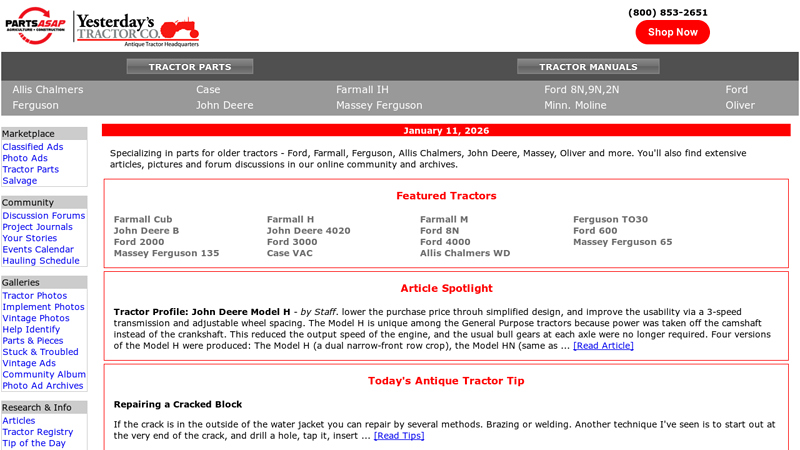The image size is (800, 450).
Task: Select Massey Ferguson in the brand bar
Action: [x=379, y=105]
